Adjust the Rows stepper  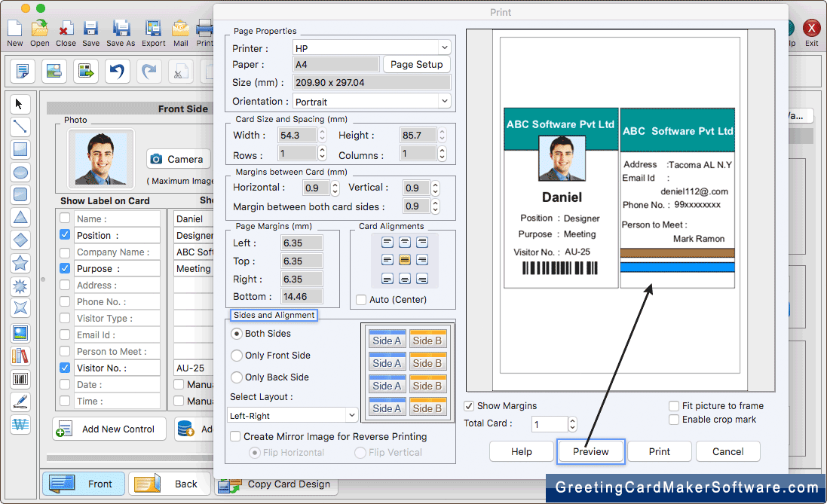pyautogui.click(x=322, y=154)
